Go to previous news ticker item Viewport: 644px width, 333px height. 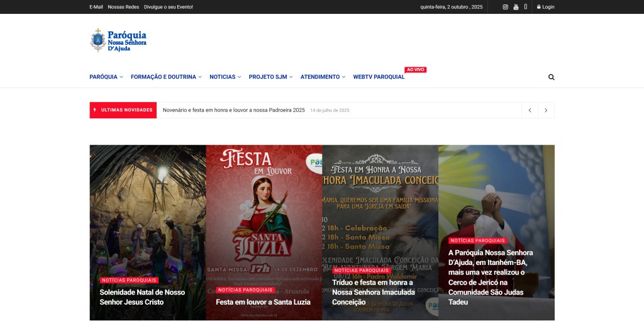pyautogui.click(x=530, y=110)
